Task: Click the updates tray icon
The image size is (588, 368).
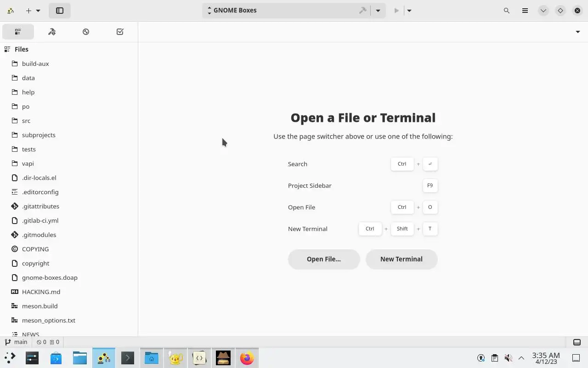Action: pyautogui.click(x=481, y=358)
